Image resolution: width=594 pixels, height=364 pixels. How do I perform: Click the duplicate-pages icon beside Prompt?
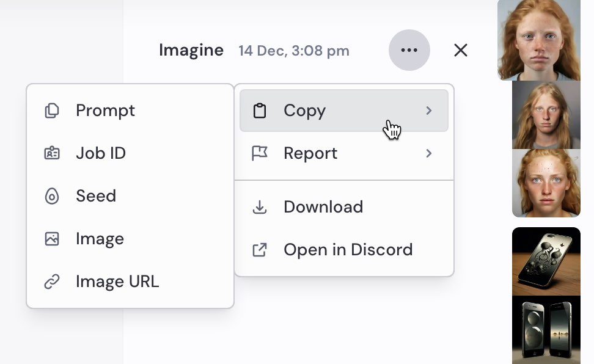pyautogui.click(x=52, y=111)
